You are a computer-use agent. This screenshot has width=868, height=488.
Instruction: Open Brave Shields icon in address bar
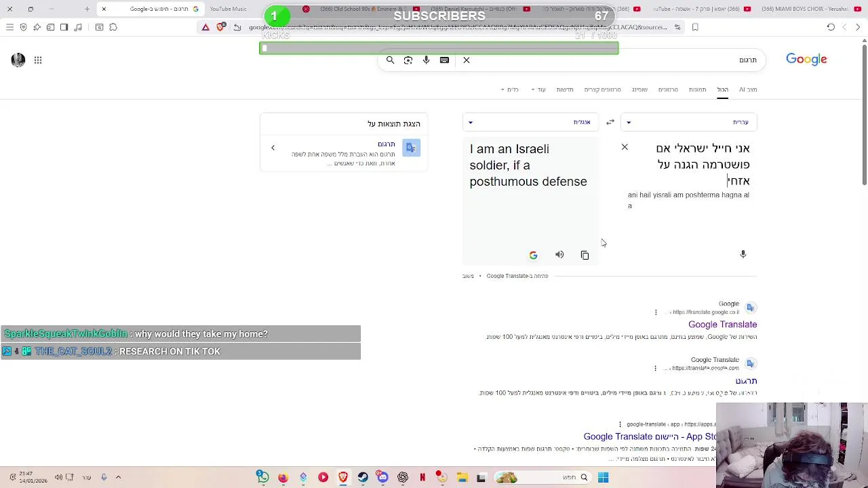click(x=221, y=27)
